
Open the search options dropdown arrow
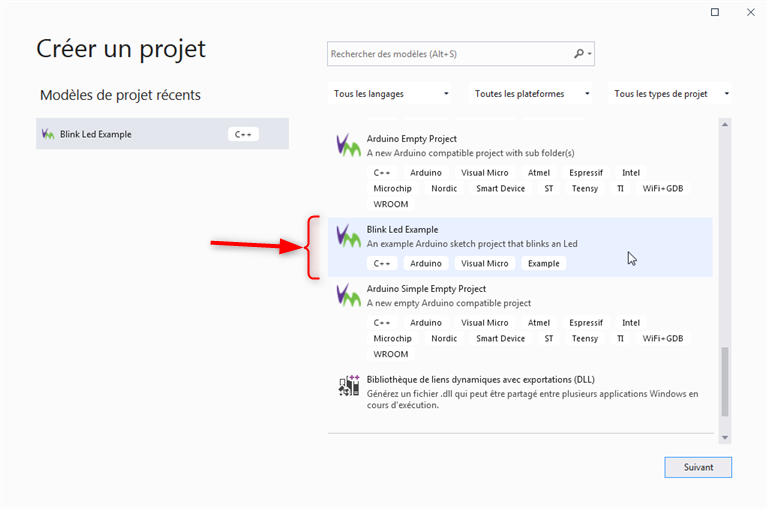(590, 54)
